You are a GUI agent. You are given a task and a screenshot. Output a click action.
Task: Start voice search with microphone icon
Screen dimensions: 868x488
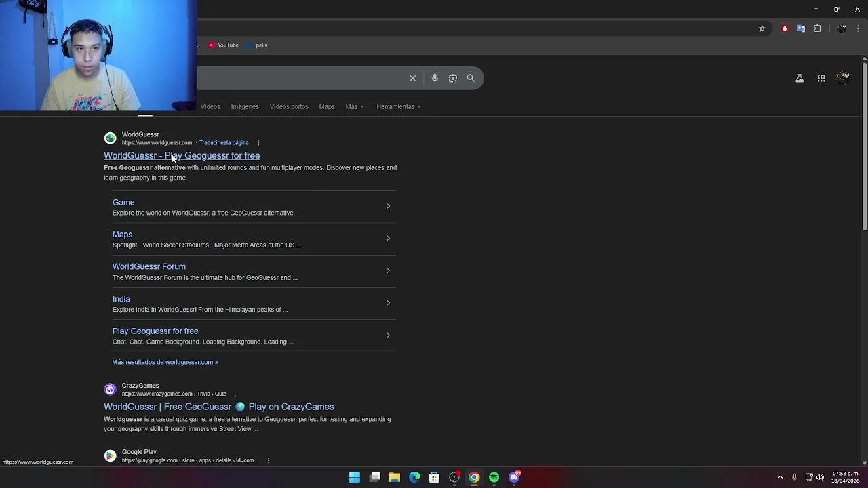coord(435,78)
